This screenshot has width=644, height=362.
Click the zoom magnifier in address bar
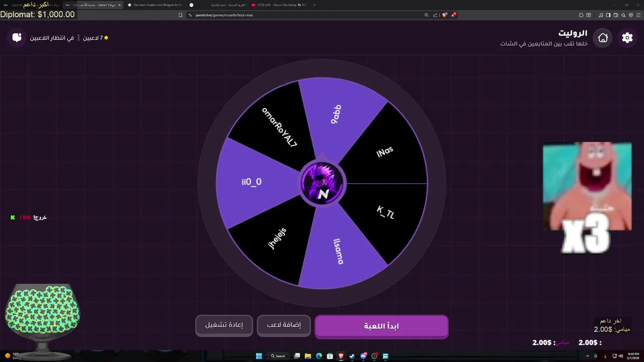[x=427, y=15]
